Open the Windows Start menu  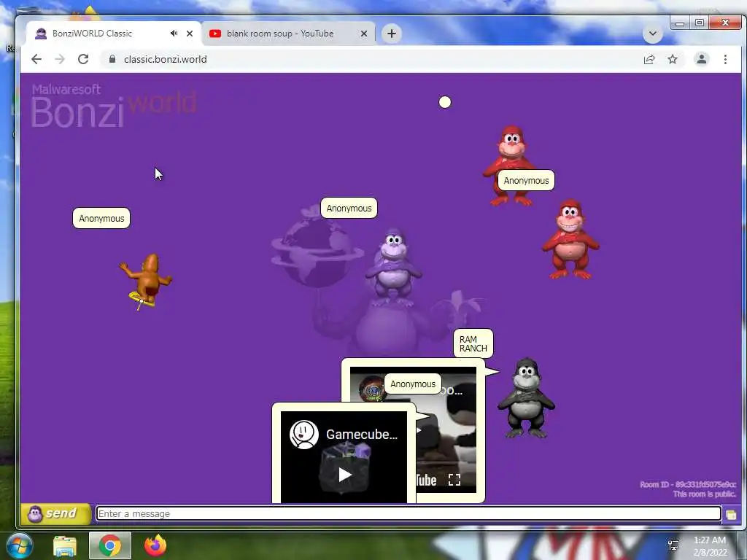20,545
